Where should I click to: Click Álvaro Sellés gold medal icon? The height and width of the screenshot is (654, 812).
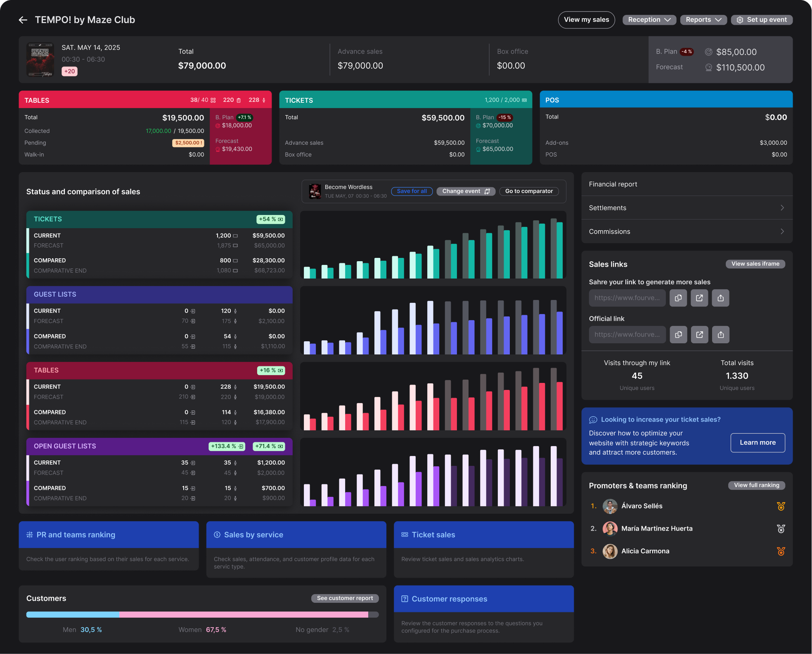781,506
